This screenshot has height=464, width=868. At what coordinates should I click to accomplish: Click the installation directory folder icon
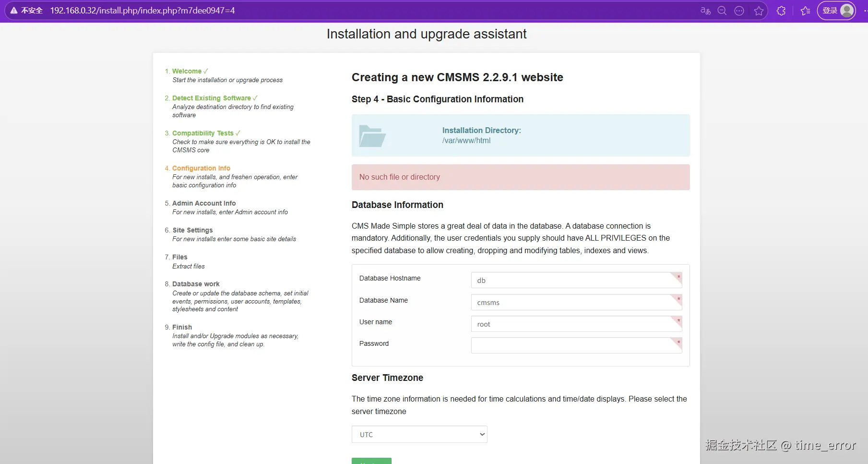372,136
